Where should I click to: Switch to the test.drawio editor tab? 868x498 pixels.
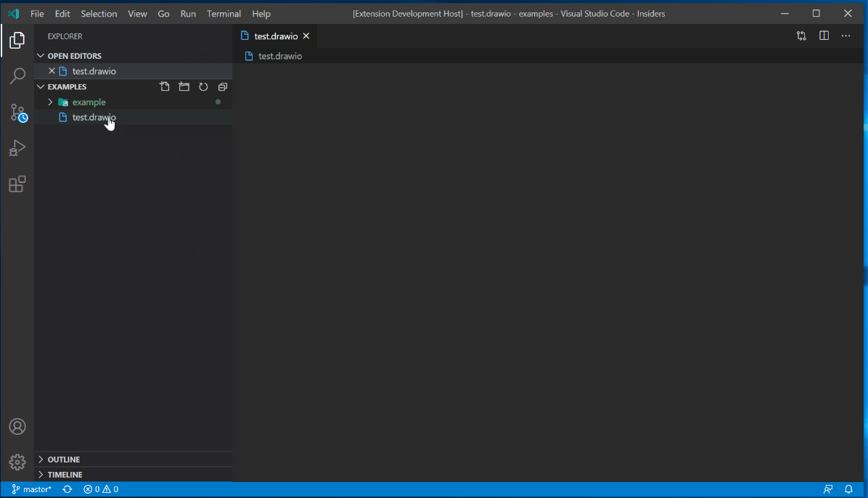[x=276, y=35]
